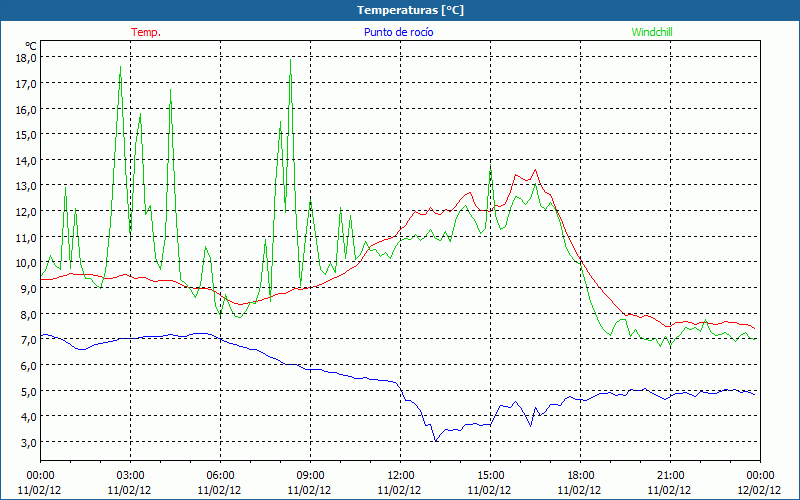Click the blue dew point minimum after 13:00
The image size is (800, 500).
pyautogui.click(x=436, y=440)
